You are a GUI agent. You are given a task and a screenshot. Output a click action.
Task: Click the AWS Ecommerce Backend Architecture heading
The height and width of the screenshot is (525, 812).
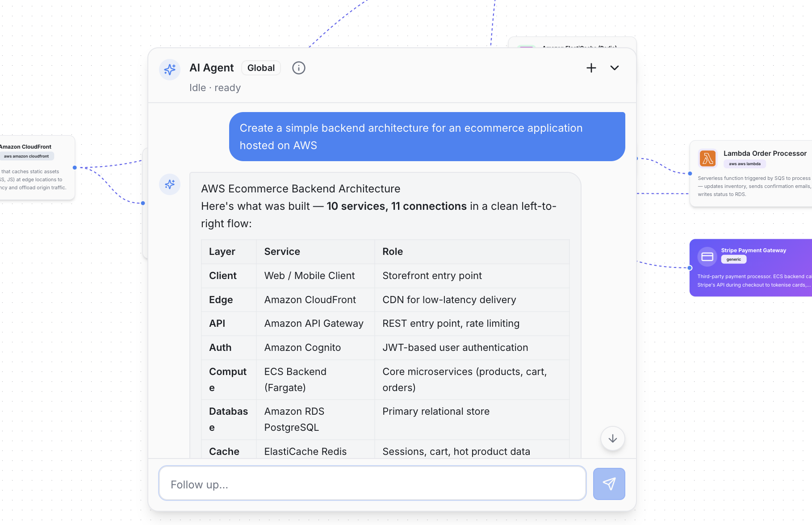301,189
